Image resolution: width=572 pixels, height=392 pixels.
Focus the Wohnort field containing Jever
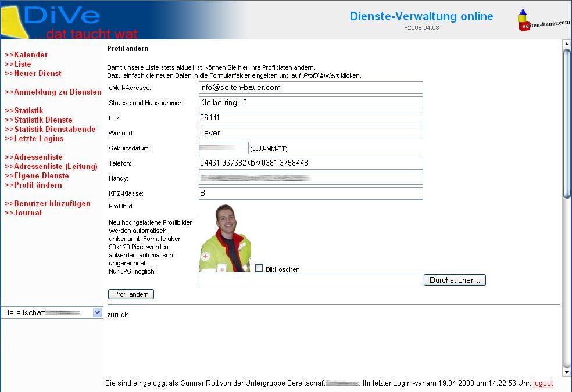point(311,133)
